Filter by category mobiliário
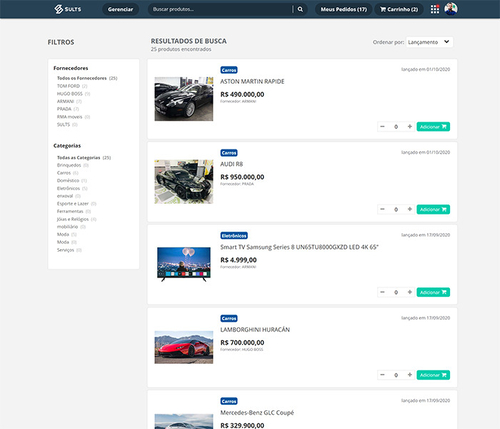This screenshot has height=429, width=500. coord(71,227)
